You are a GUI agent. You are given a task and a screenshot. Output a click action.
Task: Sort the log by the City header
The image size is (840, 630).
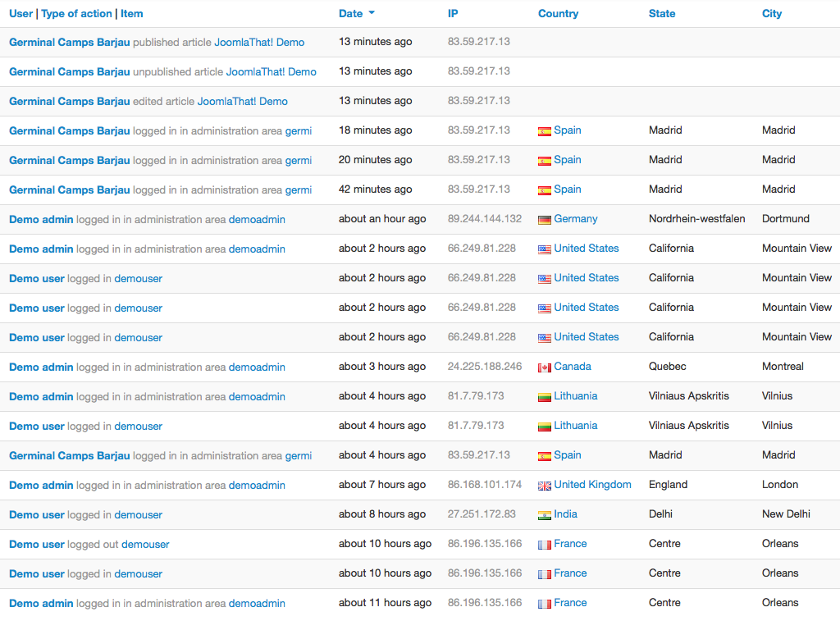[772, 13]
